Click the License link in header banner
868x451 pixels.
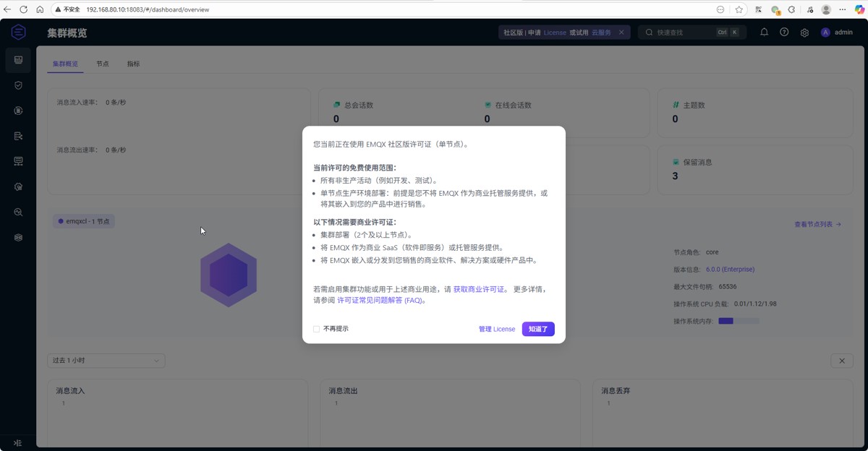[x=556, y=33]
